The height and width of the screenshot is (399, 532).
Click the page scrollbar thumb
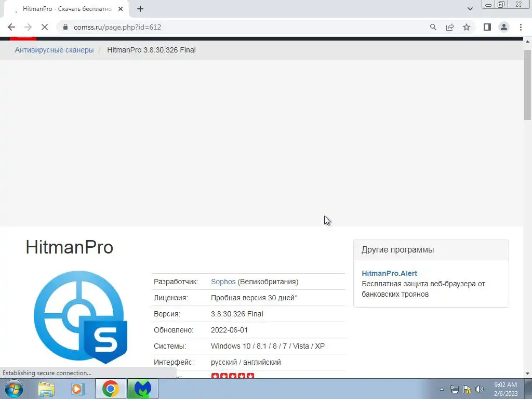tap(527, 85)
